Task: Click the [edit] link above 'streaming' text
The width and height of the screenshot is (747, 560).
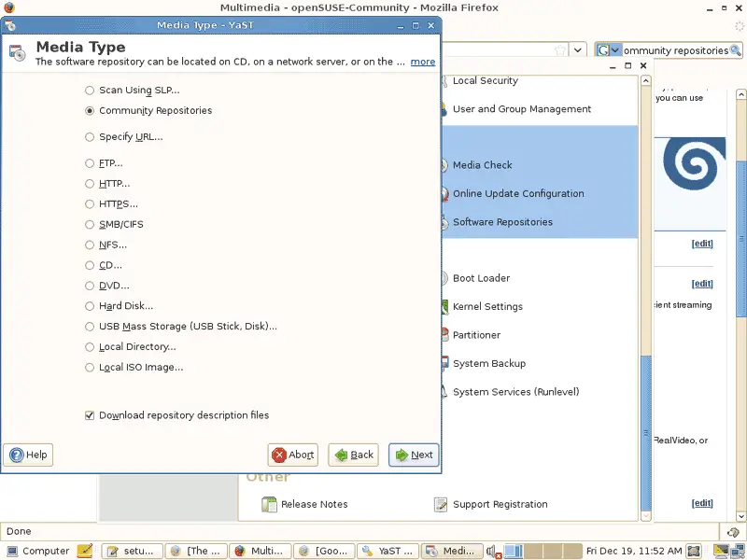Action: pos(702,284)
